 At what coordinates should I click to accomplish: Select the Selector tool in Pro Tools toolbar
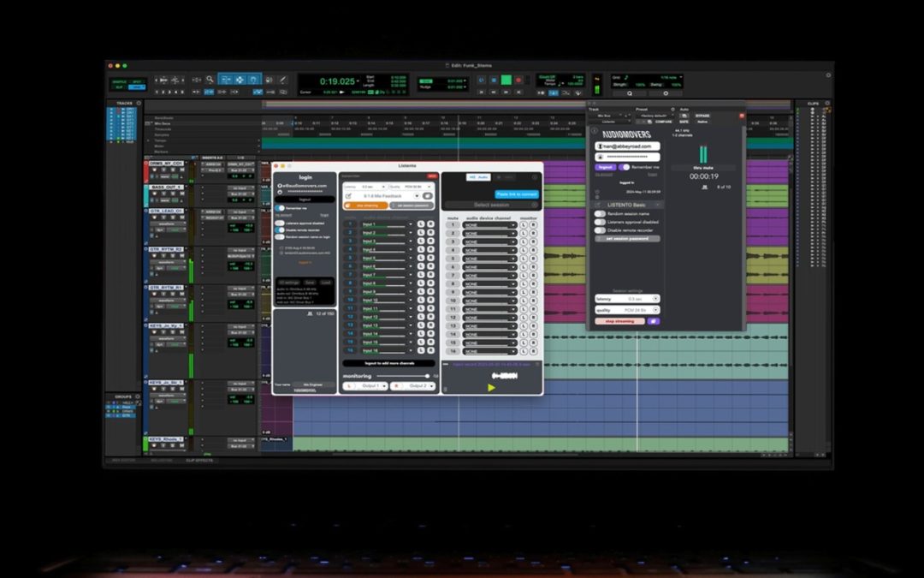click(x=240, y=80)
